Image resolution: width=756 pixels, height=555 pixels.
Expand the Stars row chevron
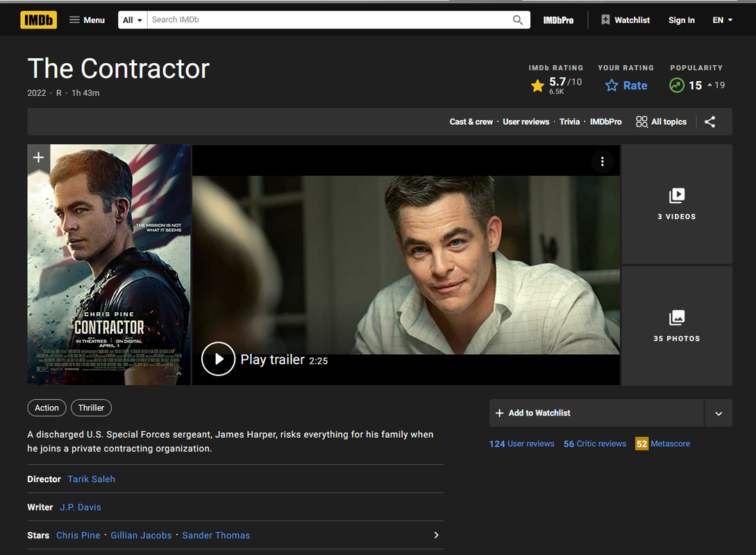pyautogui.click(x=436, y=536)
